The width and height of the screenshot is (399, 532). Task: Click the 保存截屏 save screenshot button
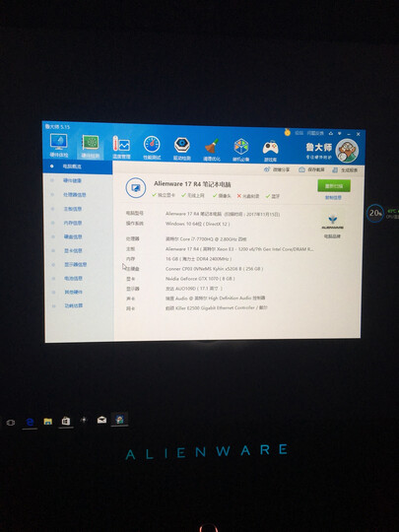click(311, 169)
